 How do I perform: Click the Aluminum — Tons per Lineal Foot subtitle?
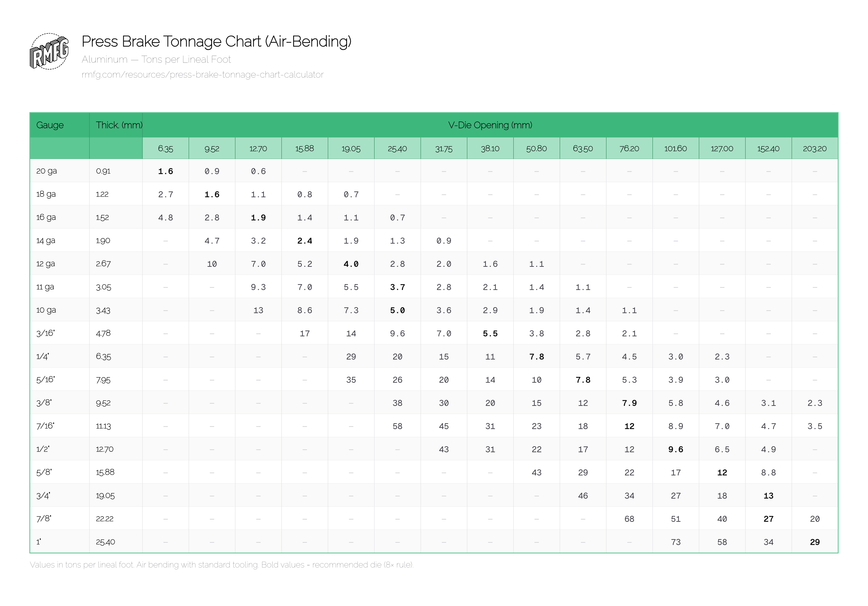[156, 59]
